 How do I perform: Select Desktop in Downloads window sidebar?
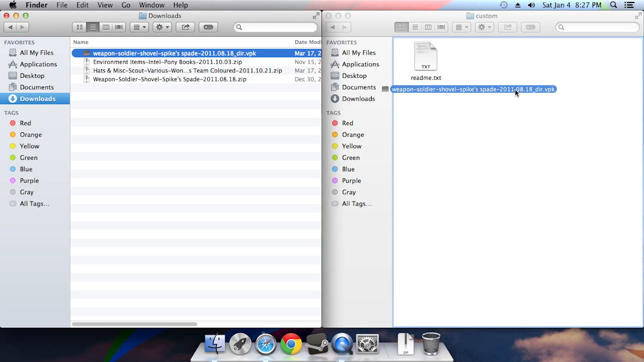click(35, 75)
